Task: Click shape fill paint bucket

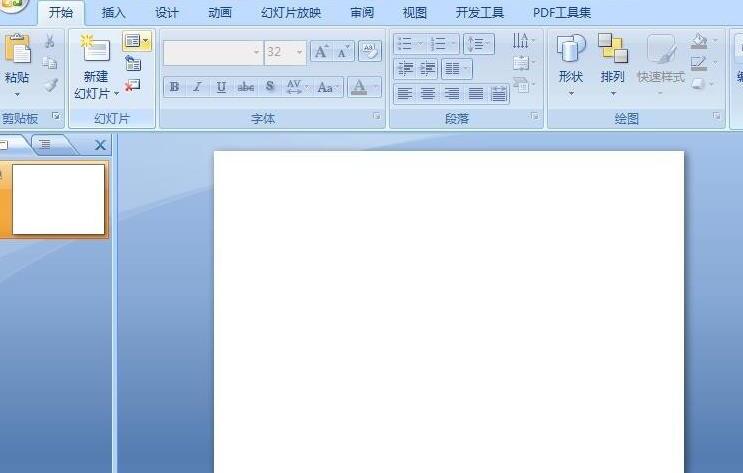Action: (699, 41)
